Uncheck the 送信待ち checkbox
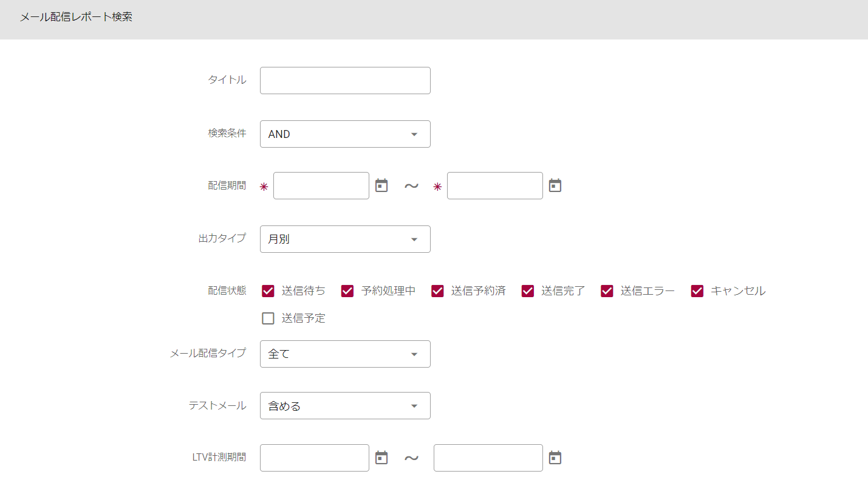Viewport: 868px width, 491px height. (268, 291)
